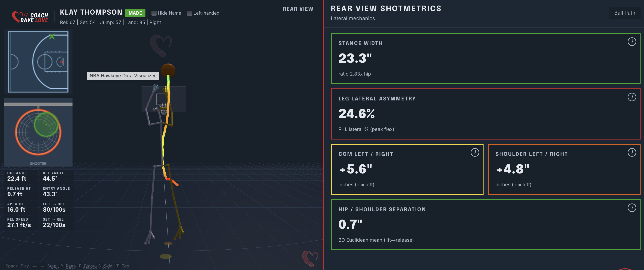This screenshot has height=270, width=644.
Task: Open the Leg Lateral Asymmetry info icon
Action: click(x=632, y=97)
